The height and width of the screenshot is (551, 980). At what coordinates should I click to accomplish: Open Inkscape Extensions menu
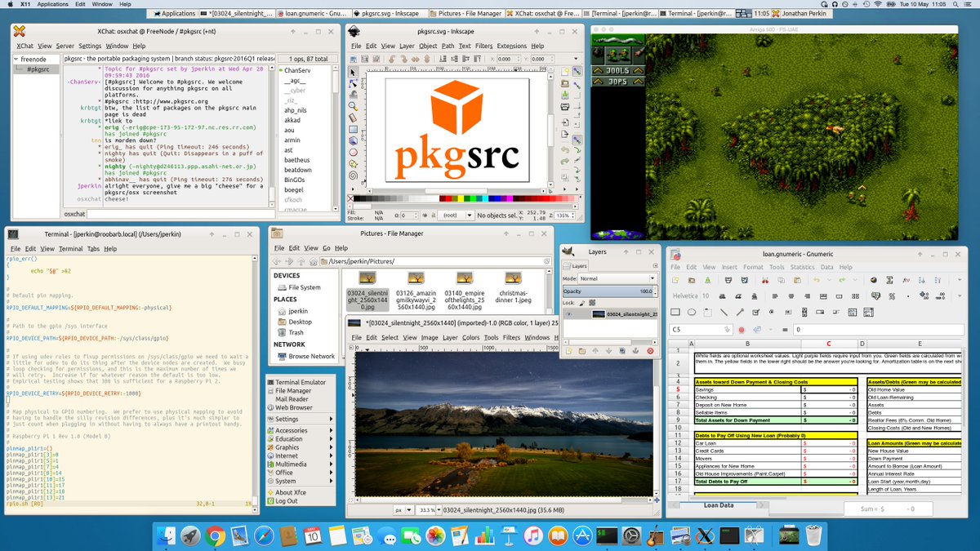(x=512, y=46)
